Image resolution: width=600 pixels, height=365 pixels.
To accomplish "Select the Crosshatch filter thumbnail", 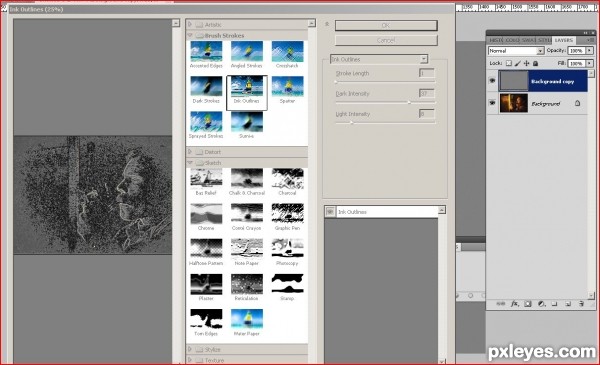I will [287, 52].
